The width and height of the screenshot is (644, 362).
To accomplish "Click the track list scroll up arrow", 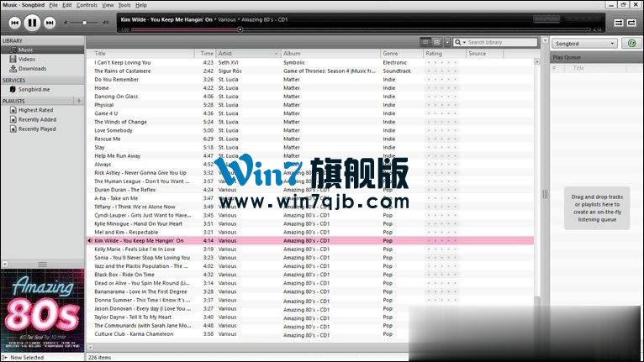I will 536,61.
